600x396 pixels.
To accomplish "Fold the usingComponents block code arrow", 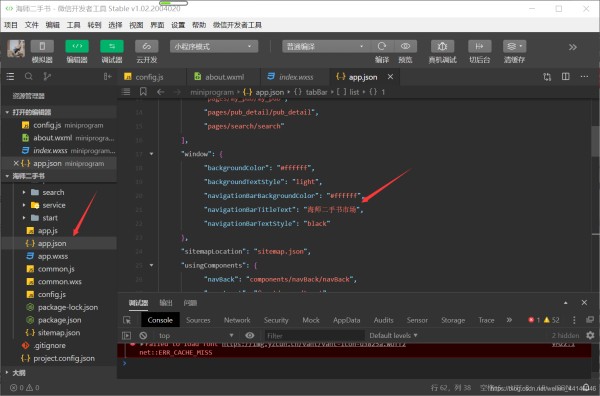I will [x=152, y=265].
